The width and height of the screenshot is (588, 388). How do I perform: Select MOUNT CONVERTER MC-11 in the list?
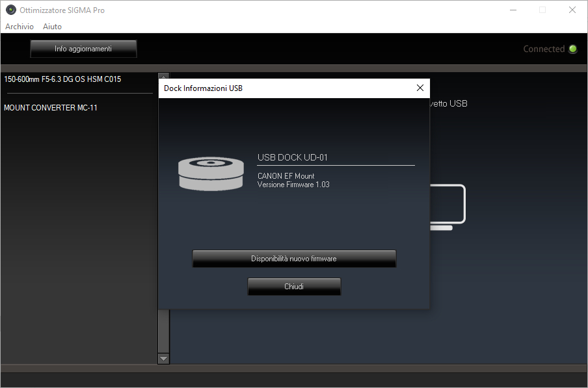[51, 107]
